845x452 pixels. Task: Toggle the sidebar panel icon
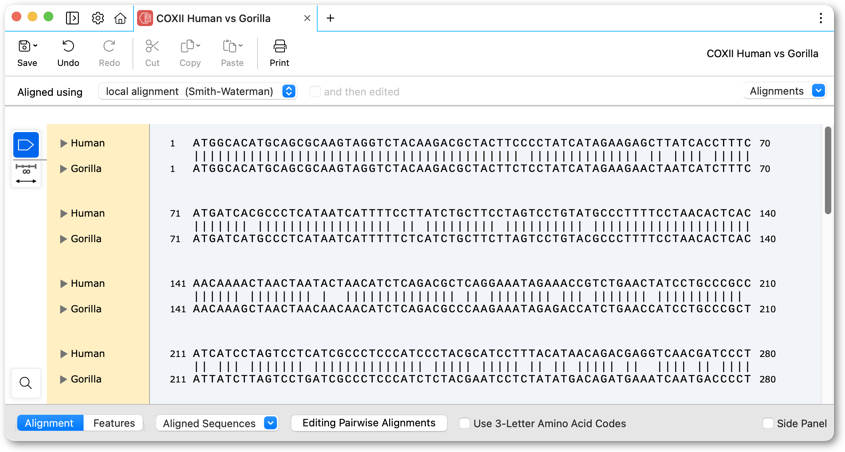(72, 18)
